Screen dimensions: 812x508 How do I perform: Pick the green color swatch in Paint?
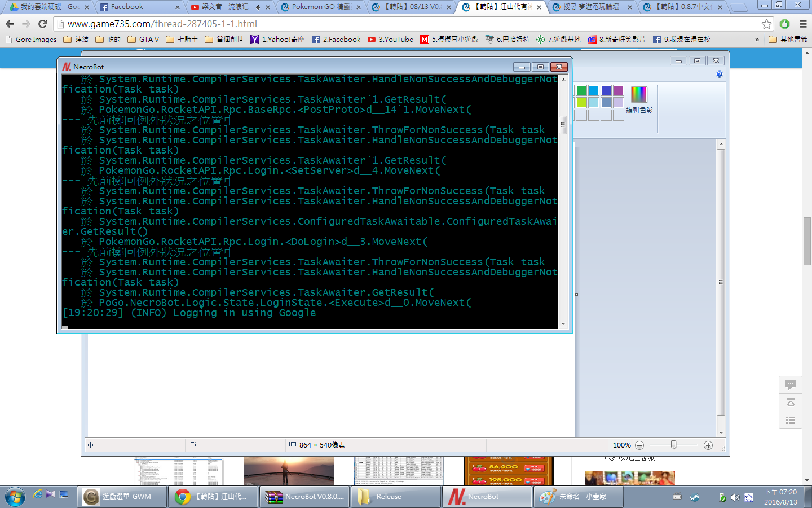coord(581,90)
